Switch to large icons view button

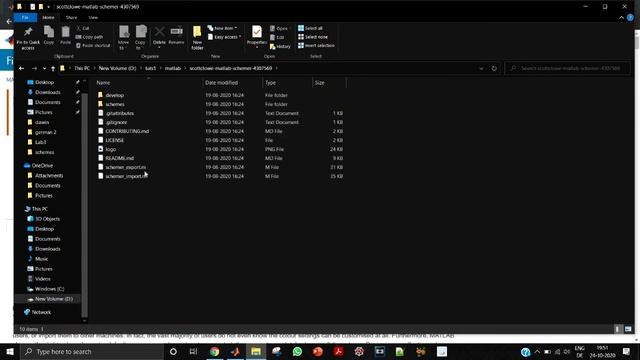click(628, 329)
